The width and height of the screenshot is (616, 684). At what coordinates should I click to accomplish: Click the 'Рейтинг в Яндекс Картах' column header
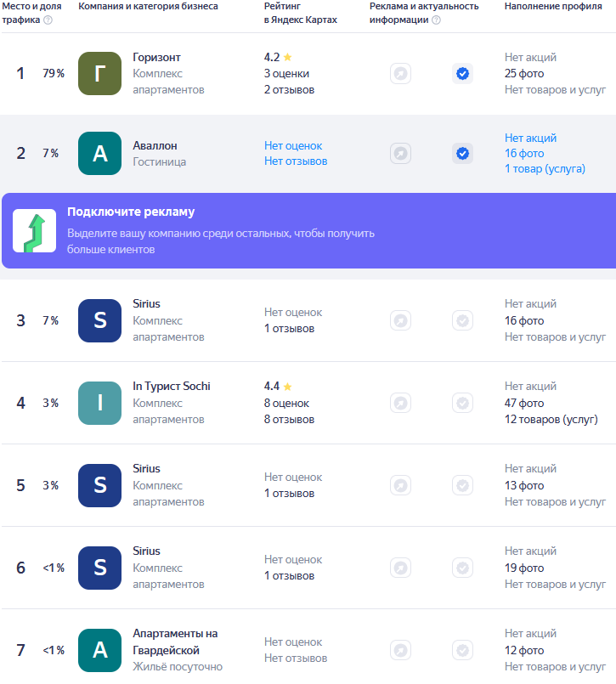(x=301, y=13)
